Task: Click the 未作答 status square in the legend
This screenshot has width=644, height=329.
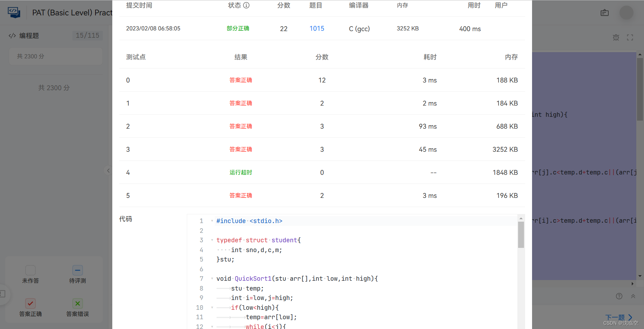Action: click(x=30, y=270)
